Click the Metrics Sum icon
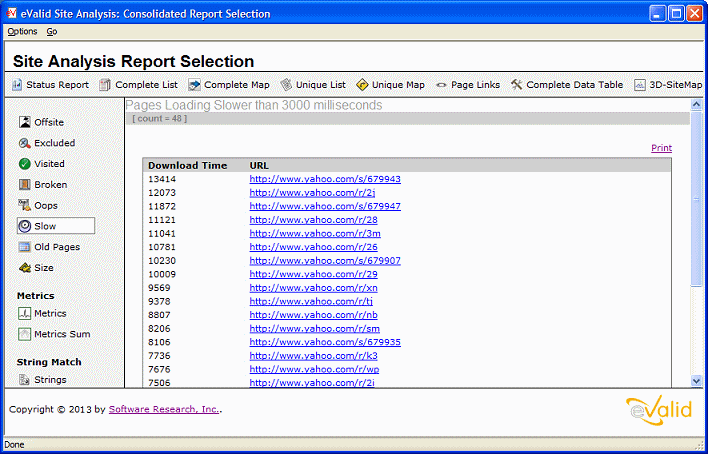708x454 pixels. pos(25,334)
